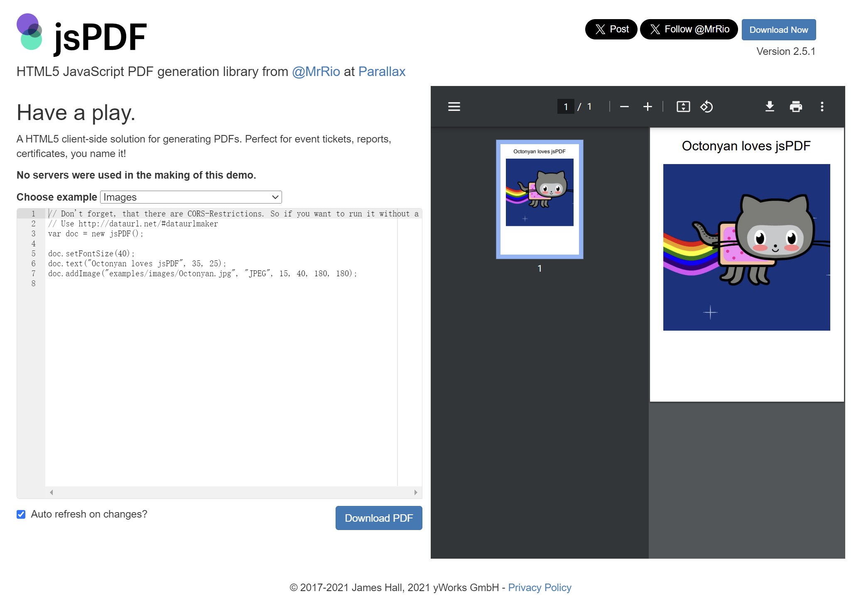This screenshot has width=861, height=616.
Task: Click the Download PDF button
Action: click(x=378, y=518)
